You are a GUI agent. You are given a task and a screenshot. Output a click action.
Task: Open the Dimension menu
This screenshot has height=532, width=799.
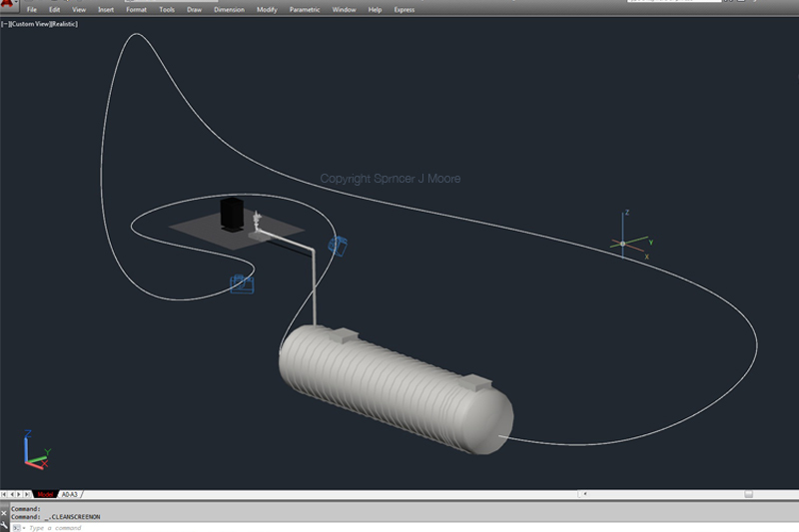(x=229, y=10)
